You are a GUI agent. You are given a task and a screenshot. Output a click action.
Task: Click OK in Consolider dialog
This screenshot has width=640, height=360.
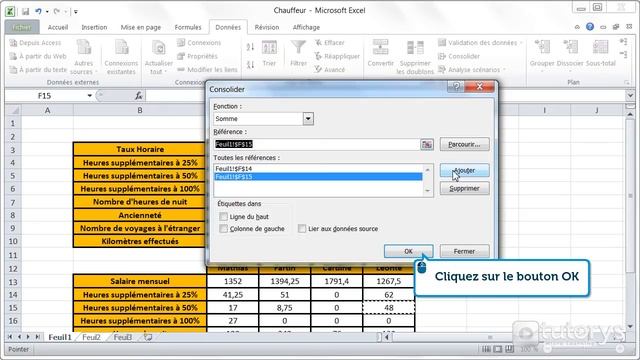[x=408, y=251]
